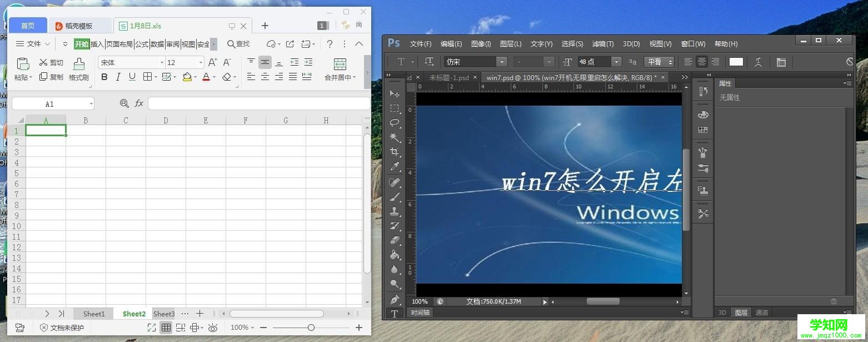
Task: Pick the Brush tool in Photoshop
Action: 395,197
